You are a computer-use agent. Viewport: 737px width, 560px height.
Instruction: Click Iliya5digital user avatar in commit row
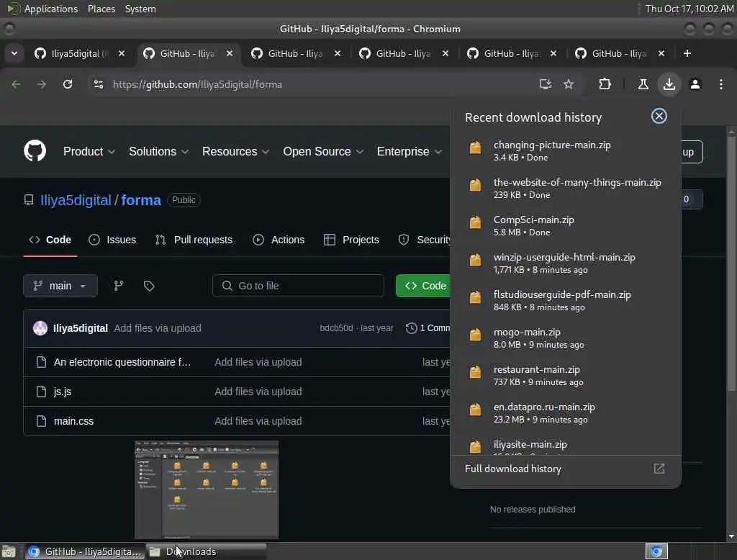[x=40, y=328]
